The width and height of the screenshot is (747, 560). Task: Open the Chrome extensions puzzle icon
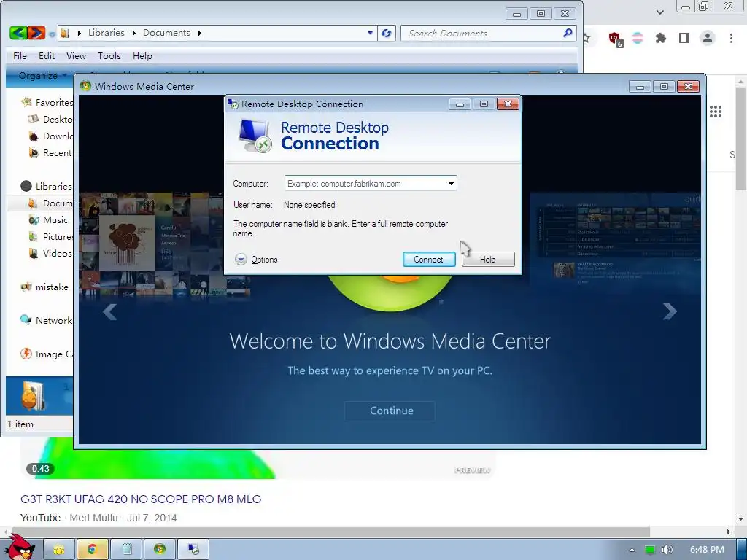pyautogui.click(x=661, y=38)
